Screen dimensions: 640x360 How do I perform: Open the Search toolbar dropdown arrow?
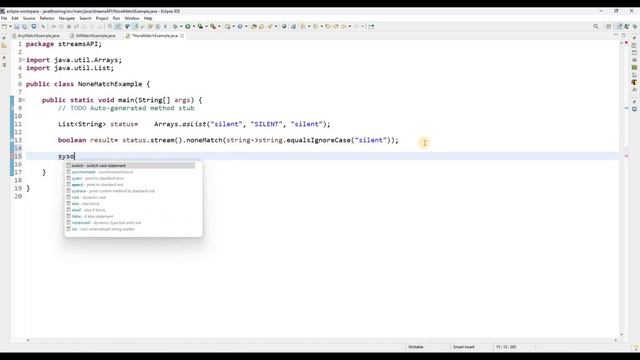click(276, 27)
